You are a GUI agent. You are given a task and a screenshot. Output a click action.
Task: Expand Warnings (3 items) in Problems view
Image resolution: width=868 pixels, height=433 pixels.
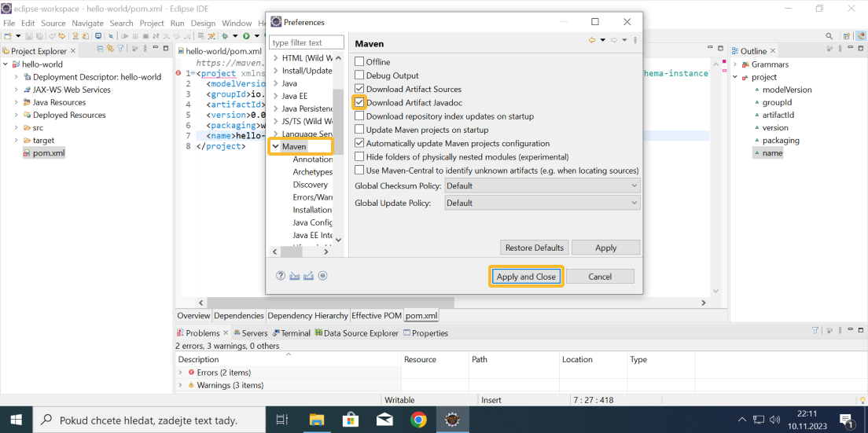click(x=181, y=385)
